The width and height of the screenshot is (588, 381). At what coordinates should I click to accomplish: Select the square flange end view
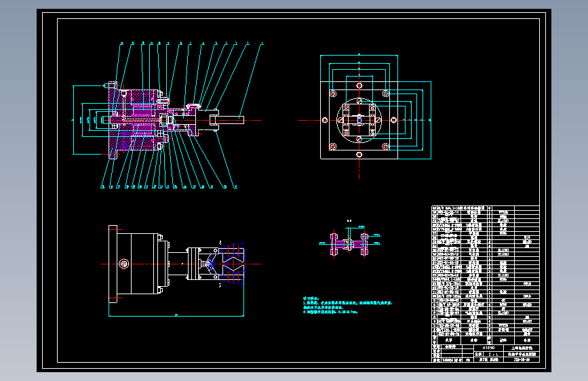(359, 120)
